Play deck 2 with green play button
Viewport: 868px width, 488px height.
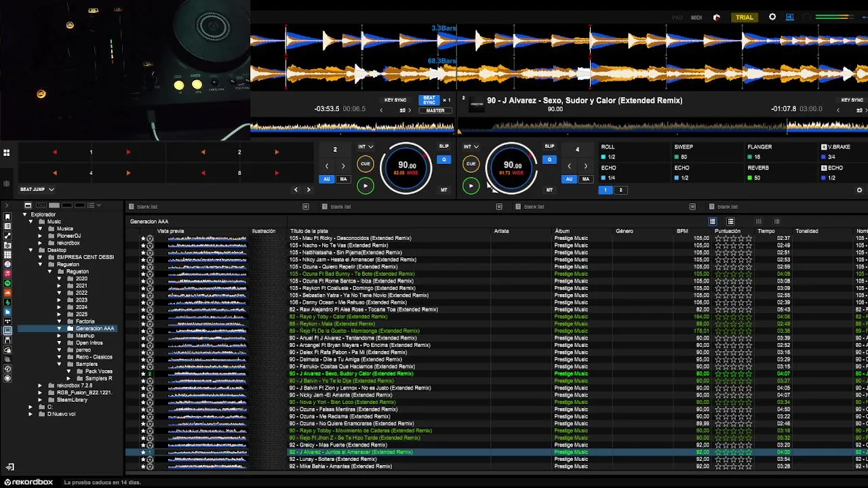coord(471,185)
